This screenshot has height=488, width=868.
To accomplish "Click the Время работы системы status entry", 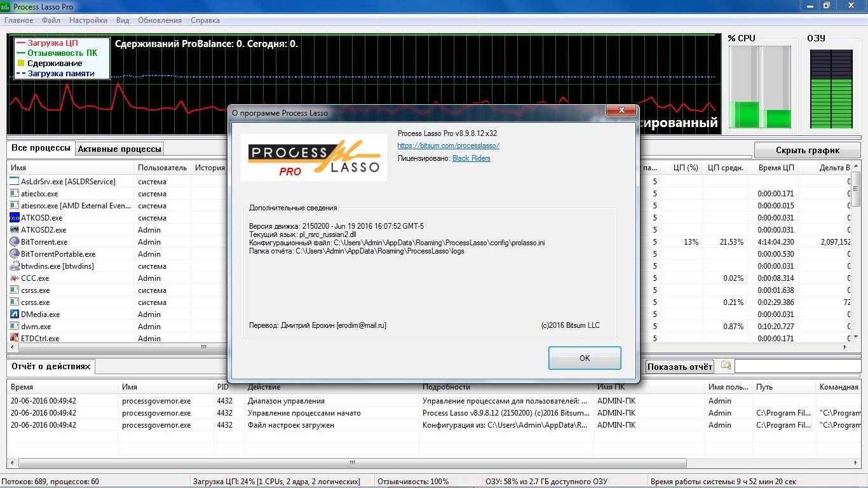I will pos(723,482).
